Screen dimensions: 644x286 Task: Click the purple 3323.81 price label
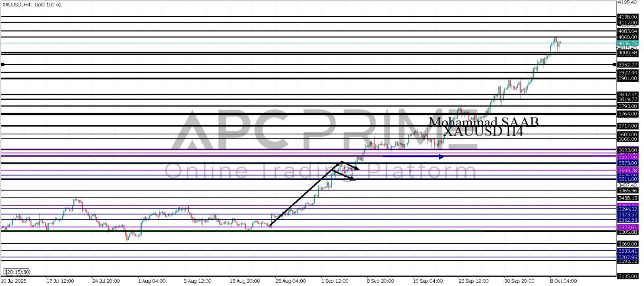(627, 227)
